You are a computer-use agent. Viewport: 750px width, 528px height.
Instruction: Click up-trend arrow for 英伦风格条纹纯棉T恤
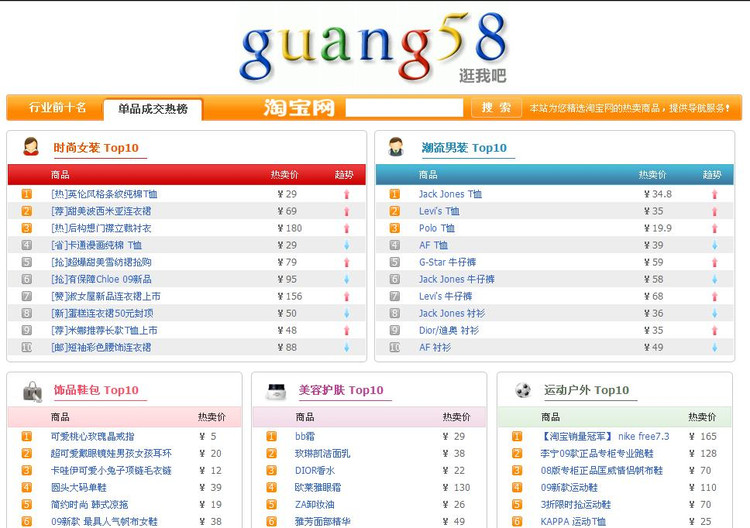[346, 194]
